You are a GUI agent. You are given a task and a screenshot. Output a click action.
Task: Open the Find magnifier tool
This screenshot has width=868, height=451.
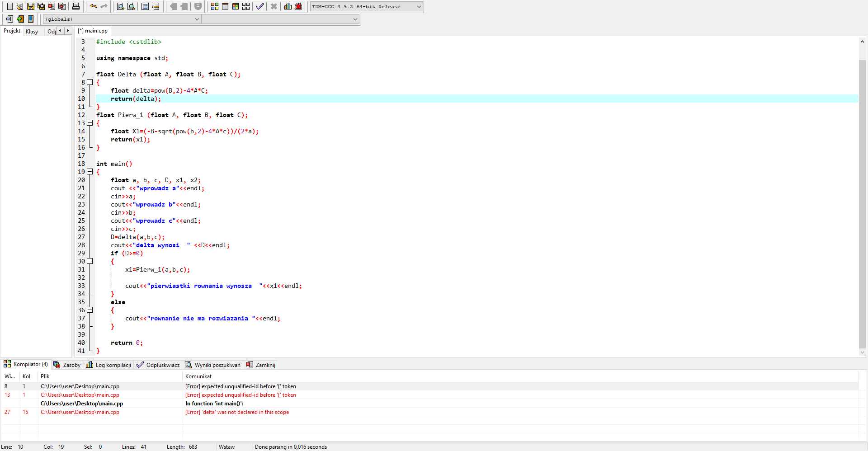tap(121, 6)
